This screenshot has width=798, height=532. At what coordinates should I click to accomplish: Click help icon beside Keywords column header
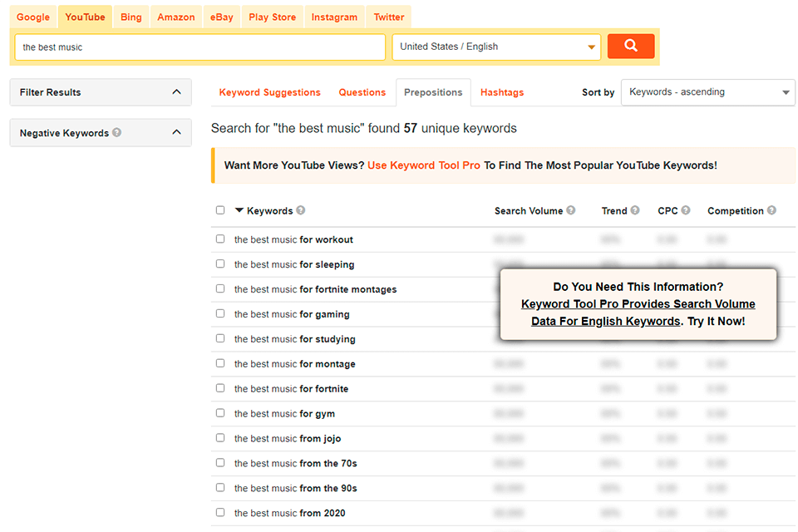pos(301,210)
